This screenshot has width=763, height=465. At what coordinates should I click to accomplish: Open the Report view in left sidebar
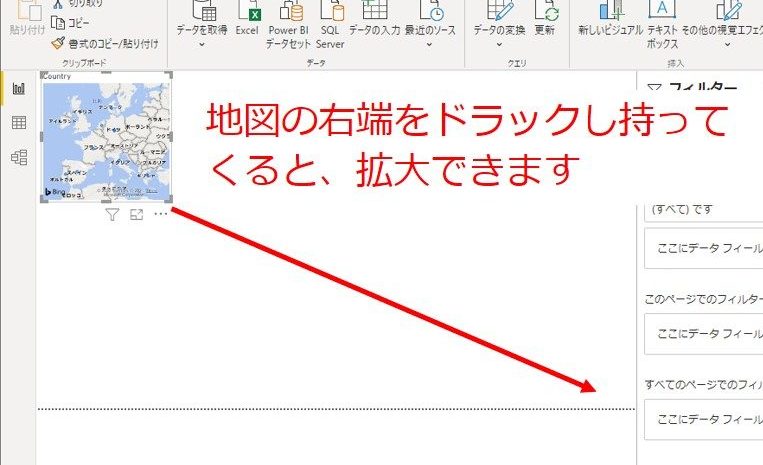pos(18,89)
